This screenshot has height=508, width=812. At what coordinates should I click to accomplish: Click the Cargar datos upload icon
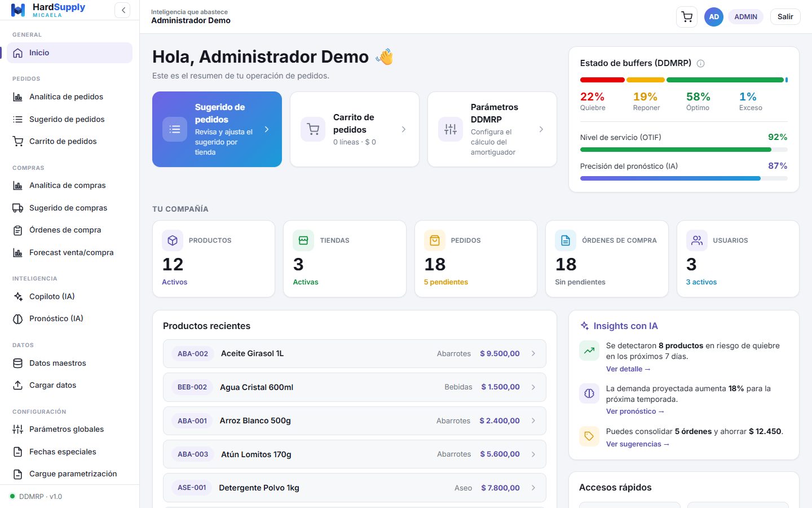[18, 385]
